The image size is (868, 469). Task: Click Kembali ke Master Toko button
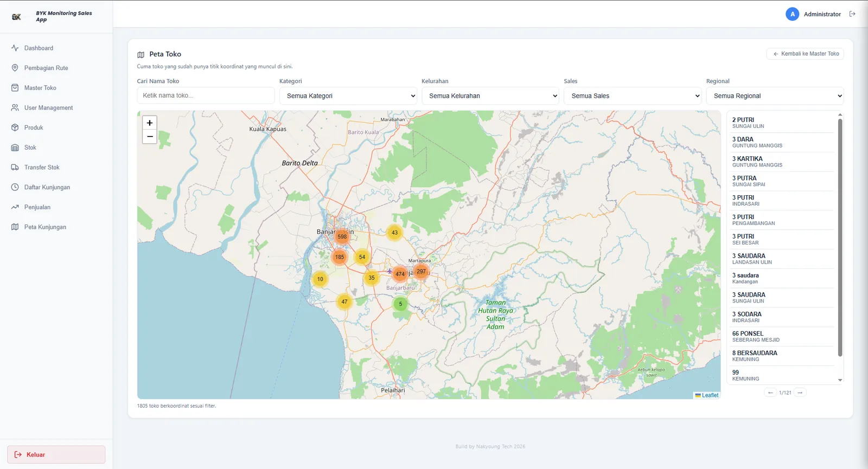click(x=805, y=54)
